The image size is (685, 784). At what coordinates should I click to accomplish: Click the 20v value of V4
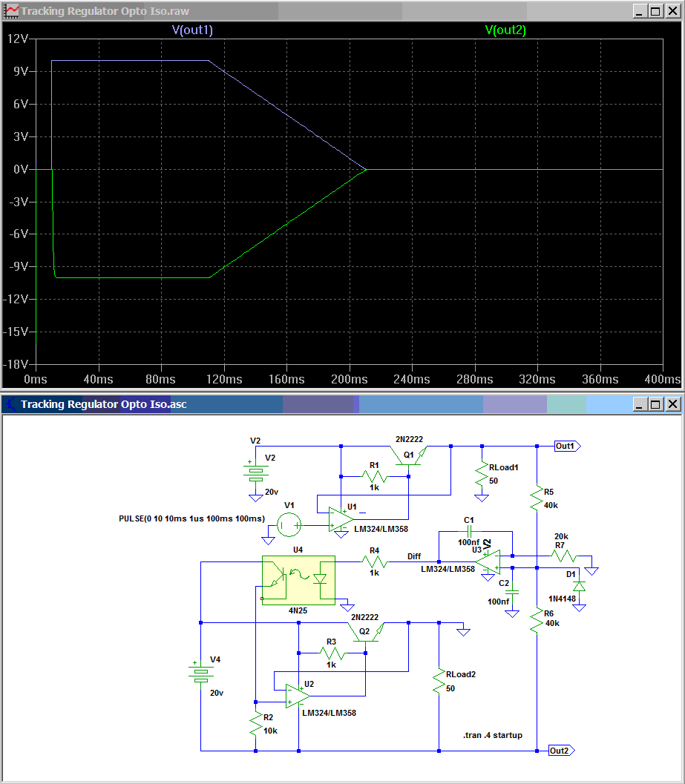pyautogui.click(x=217, y=693)
